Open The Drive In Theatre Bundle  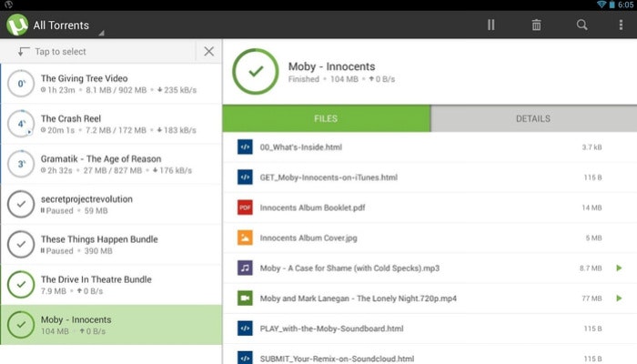coord(111,284)
